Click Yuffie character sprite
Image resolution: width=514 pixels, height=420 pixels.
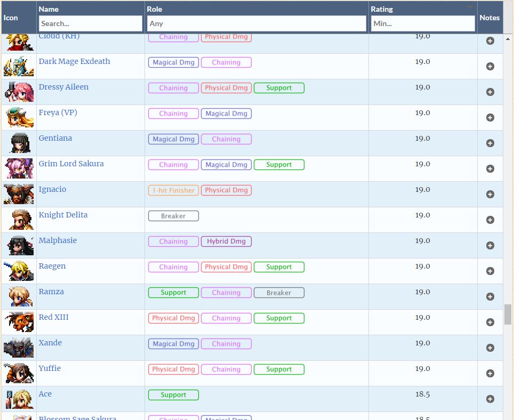pyautogui.click(x=19, y=373)
